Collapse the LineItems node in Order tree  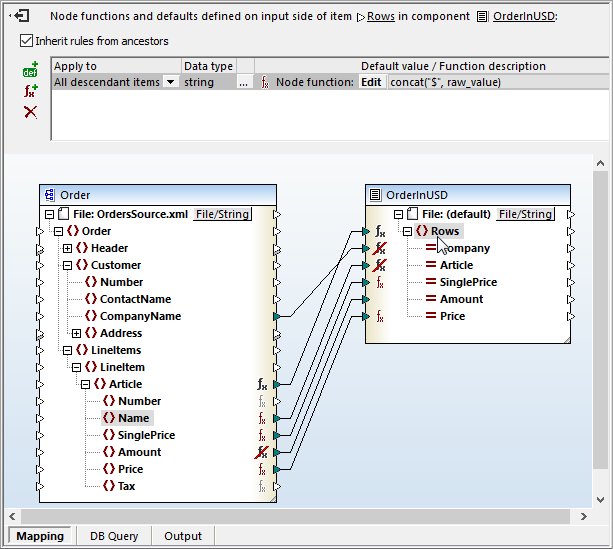[67, 350]
